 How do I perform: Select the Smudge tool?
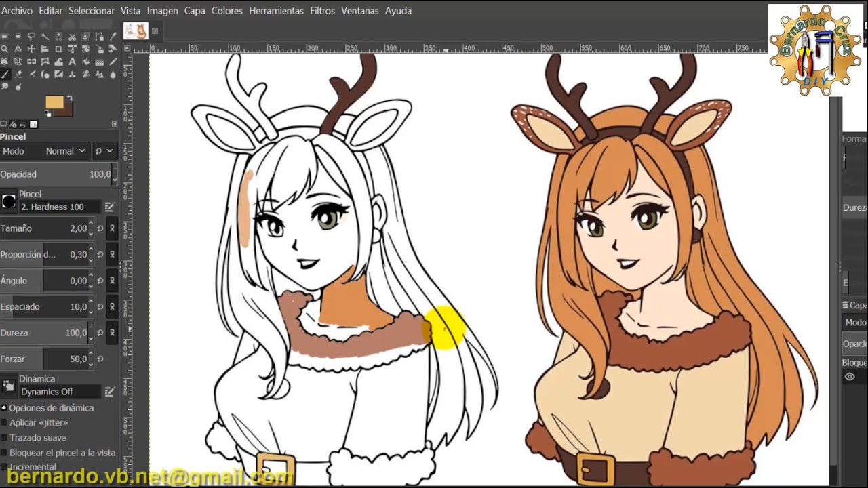(x=5, y=87)
